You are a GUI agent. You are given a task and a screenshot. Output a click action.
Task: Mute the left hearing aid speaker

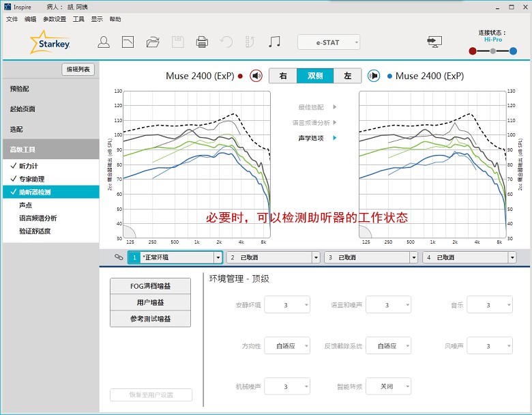374,76
